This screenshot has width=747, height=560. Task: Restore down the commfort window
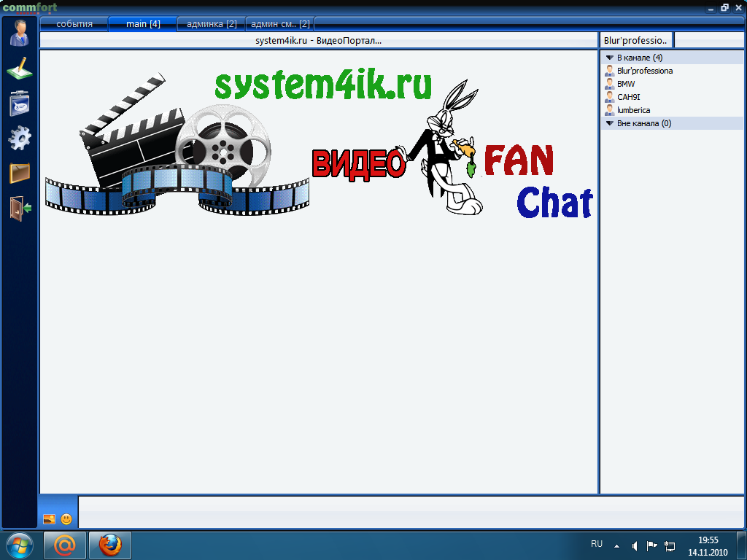point(724,7)
